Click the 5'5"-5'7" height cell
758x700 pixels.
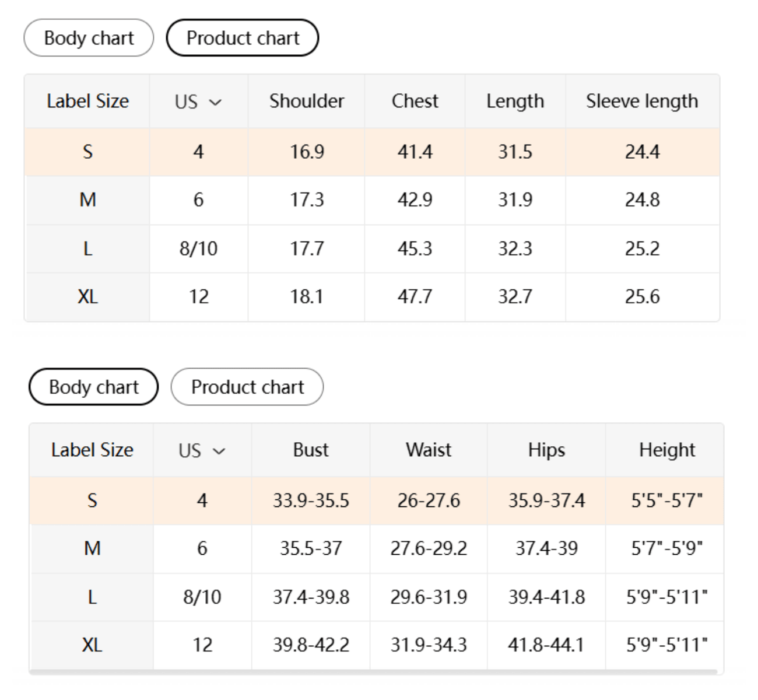(x=666, y=501)
